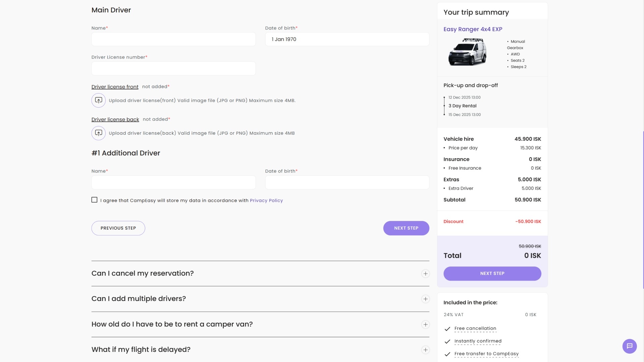
Task: View Instantly confirmed details
Action: pyautogui.click(x=478, y=341)
